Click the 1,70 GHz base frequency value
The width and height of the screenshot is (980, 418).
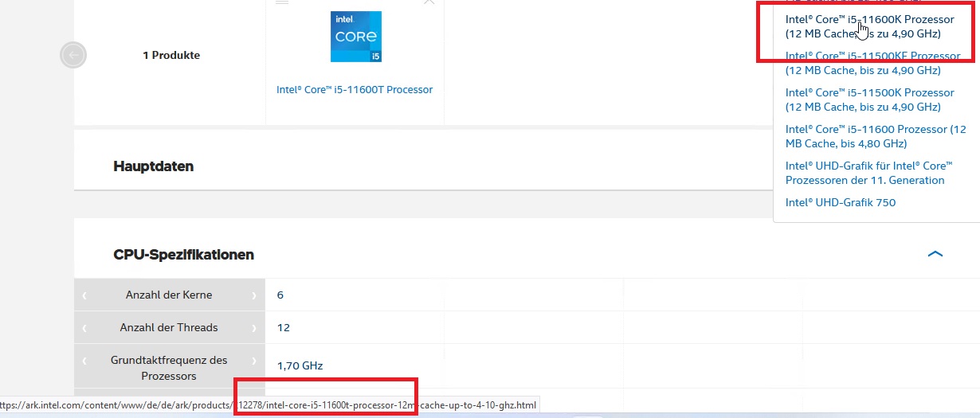click(x=300, y=365)
